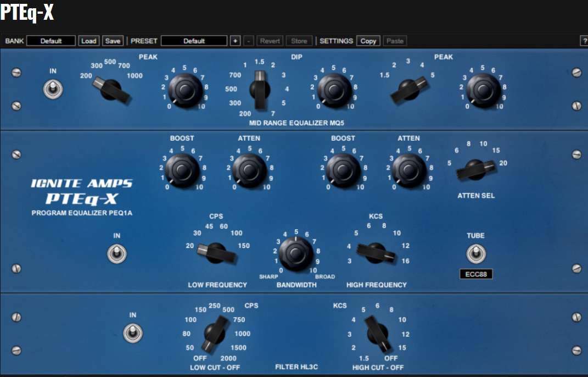
Task: Click the low PEAK frequency selector knob
Action: pos(111,90)
